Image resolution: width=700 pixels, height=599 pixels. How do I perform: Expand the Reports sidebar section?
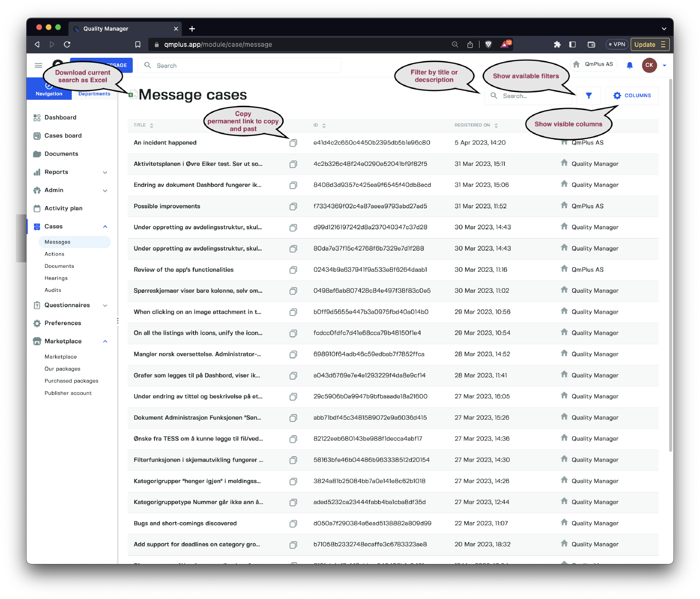pyautogui.click(x=105, y=172)
